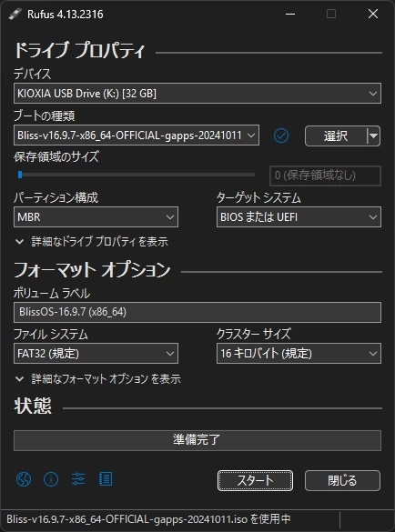Minimize the Rufus window
The width and height of the screenshot is (395, 532).
290,14
